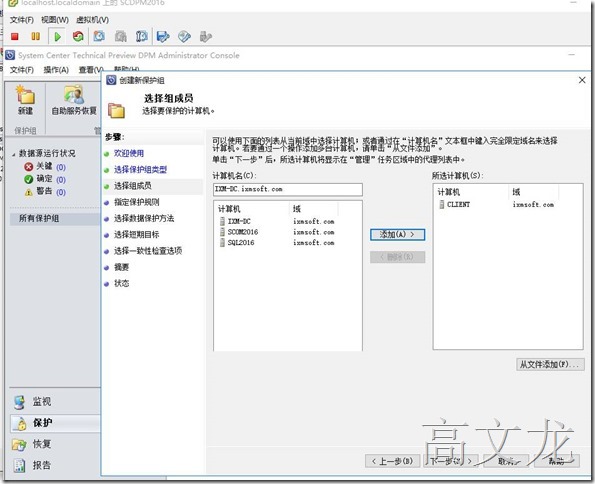The image size is (595, 484).
Task: Click inside the 计算机名(C) text box
Action: tap(288, 189)
